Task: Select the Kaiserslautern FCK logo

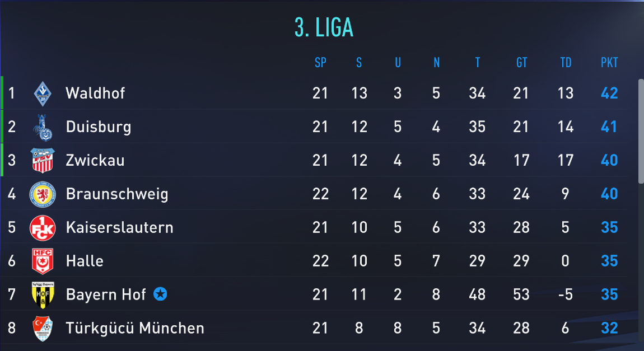Action: click(x=43, y=228)
